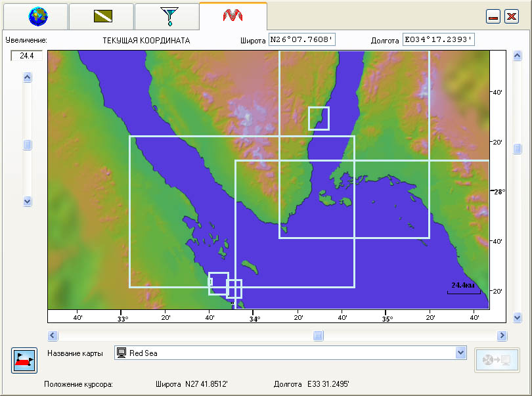Click the dropdown arrow of chart name list
The height and width of the screenshot is (396, 532).
tap(460, 353)
